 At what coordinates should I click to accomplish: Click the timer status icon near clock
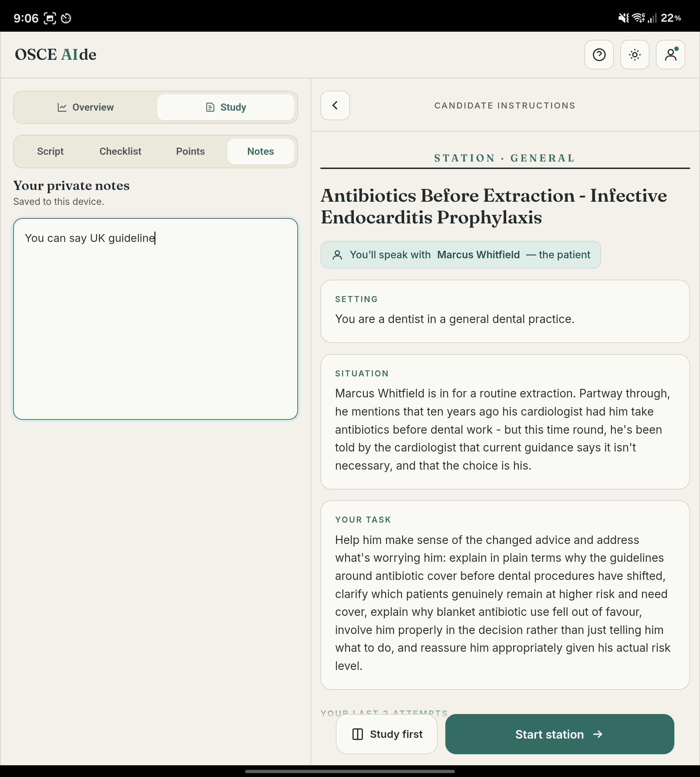[66, 18]
